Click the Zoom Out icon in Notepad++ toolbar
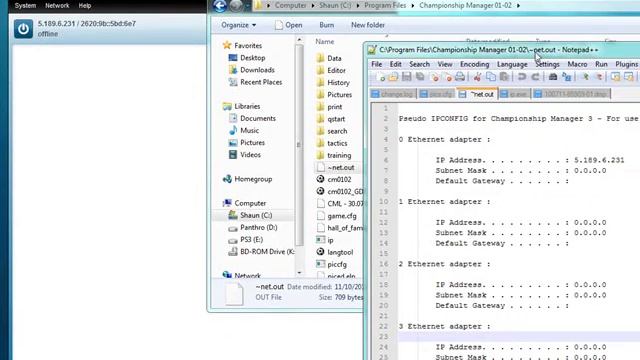640x360 pixels. (x=599, y=77)
